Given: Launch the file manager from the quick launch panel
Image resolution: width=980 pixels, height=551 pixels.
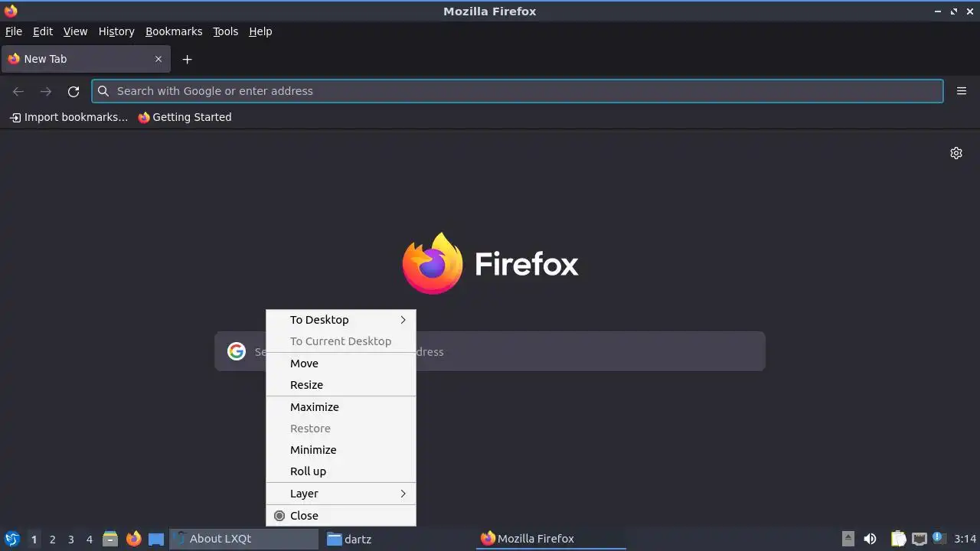Looking at the screenshot, I should tap(110, 539).
